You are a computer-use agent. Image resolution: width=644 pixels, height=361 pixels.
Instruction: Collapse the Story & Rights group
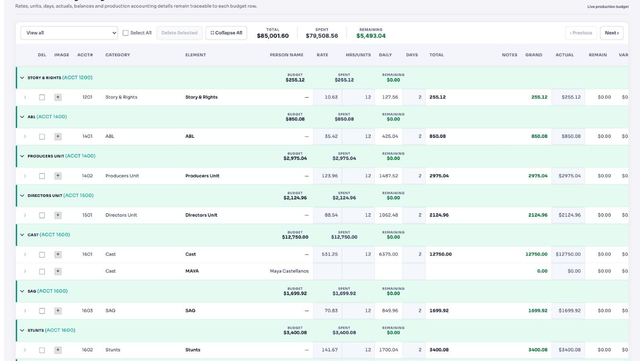click(22, 78)
